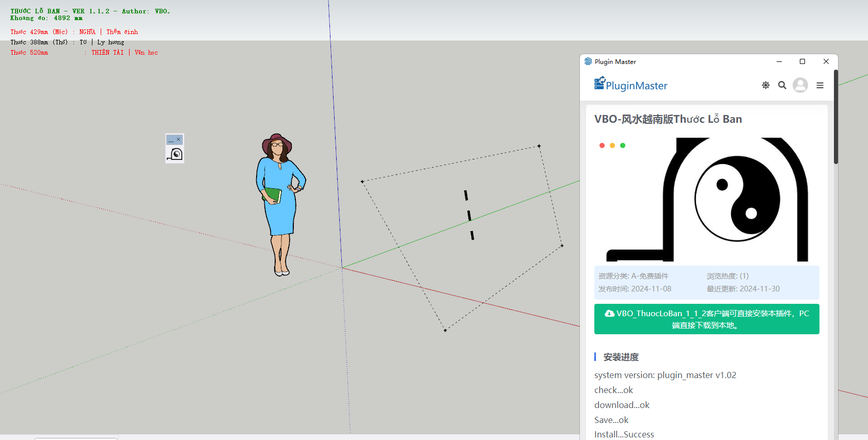Image resolution: width=868 pixels, height=440 pixels.
Task: Close the small floating toolbar
Action: point(179,139)
